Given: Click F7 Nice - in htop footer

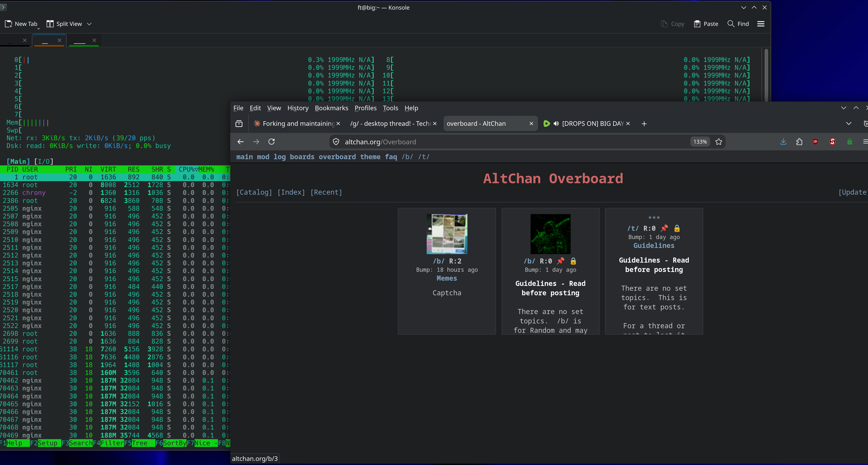Looking at the screenshot, I should 203,443.
